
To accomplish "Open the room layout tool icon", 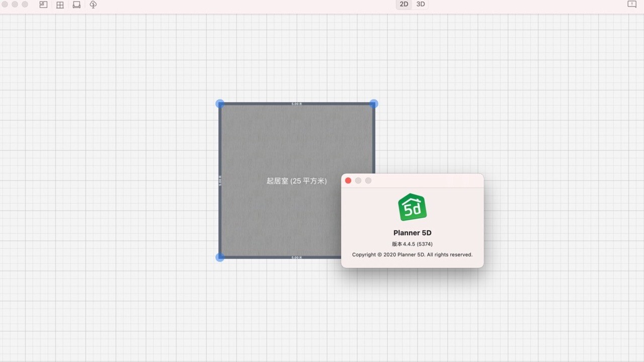I will click(x=43, y=5).
